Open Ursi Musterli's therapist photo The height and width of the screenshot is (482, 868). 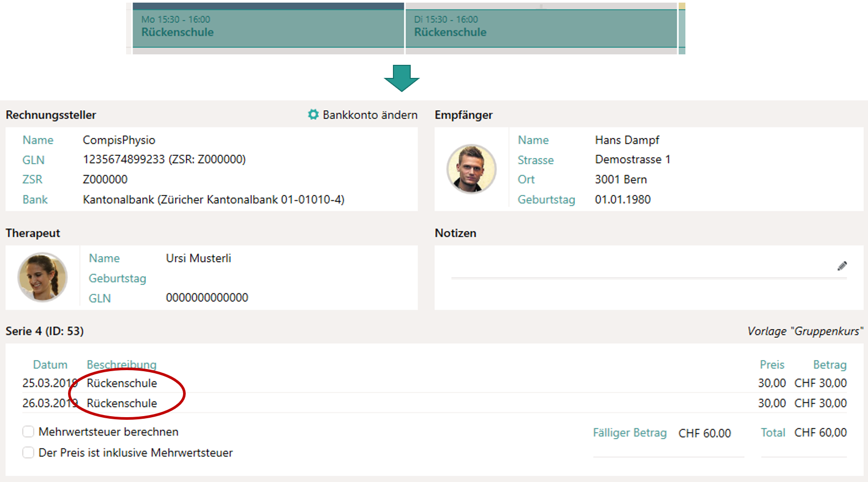coord(42,277)
